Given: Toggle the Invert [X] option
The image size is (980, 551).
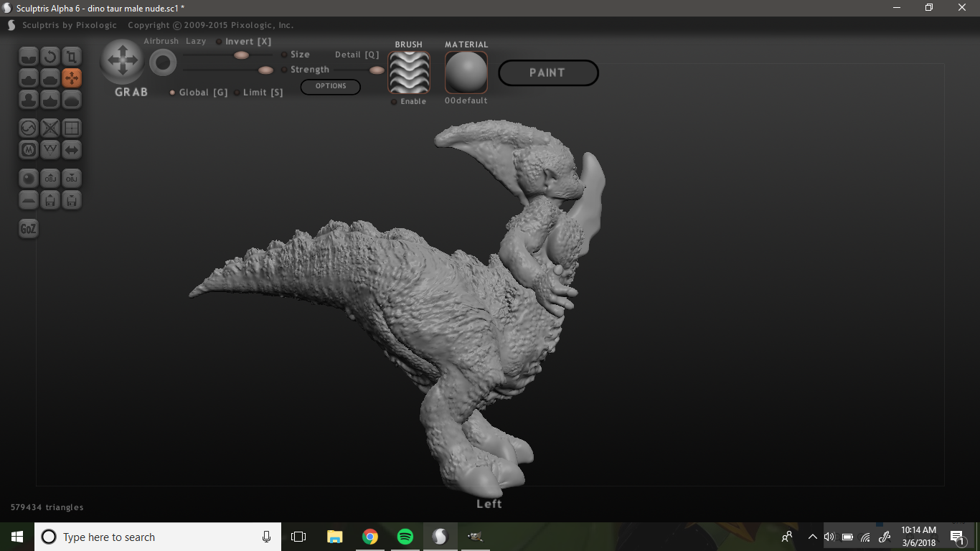Looking at the screenshot, I should click(x=220, y=42).
